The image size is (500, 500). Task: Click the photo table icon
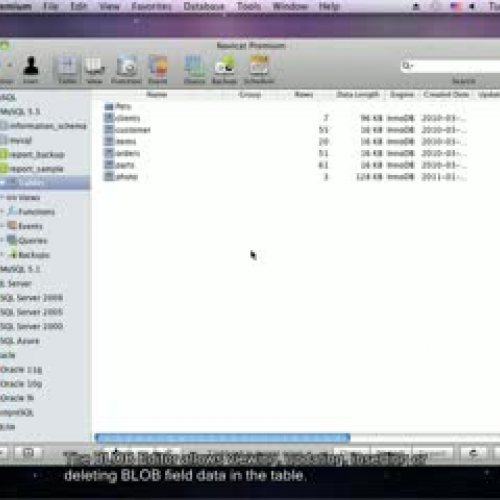pos(109,176)
